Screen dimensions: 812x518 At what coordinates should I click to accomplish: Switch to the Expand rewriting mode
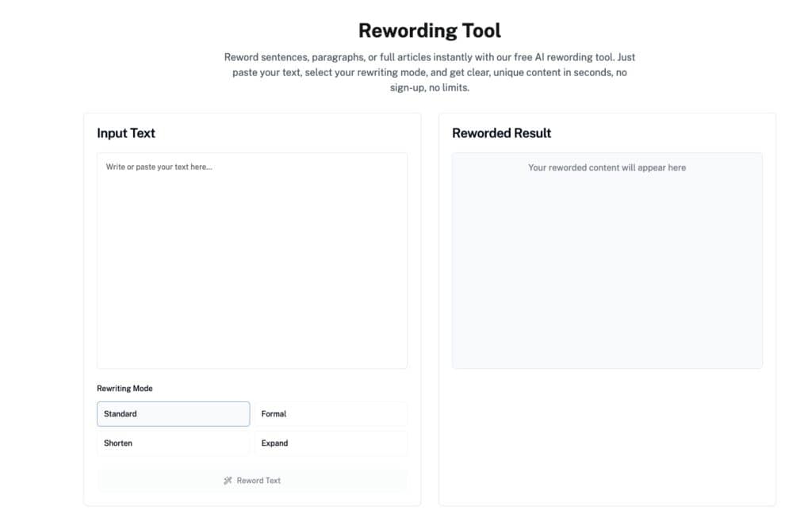(x=331, y=443)
